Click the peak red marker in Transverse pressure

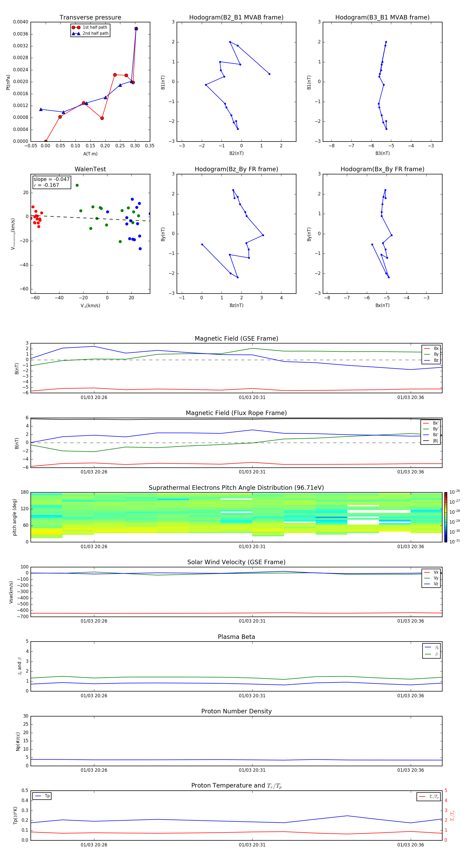136,29
